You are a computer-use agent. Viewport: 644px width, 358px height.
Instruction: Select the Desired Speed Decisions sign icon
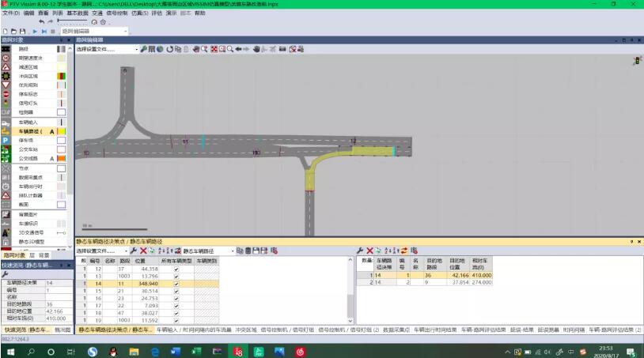[x=6, y=58]
